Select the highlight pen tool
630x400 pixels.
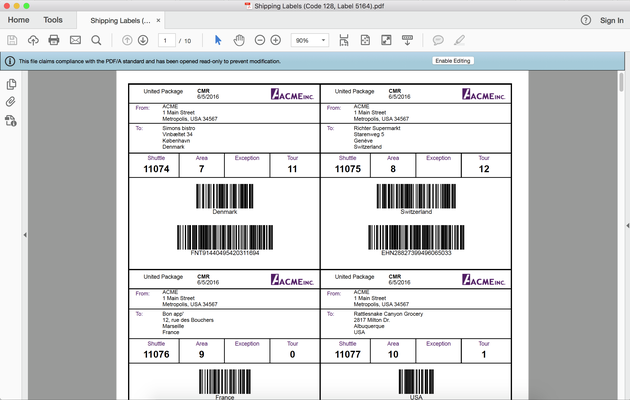click(x=459, y=40)
